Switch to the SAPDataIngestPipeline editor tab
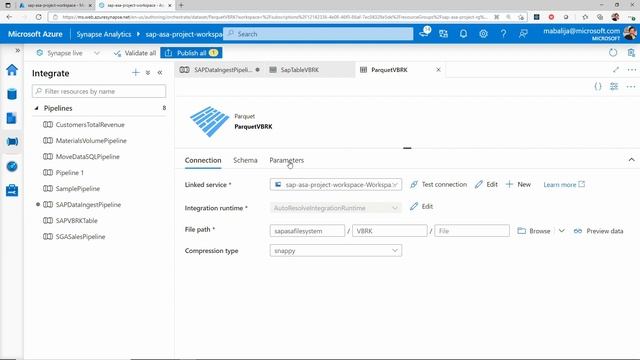This screenshot has height=360, width=640. coord(220,70)
